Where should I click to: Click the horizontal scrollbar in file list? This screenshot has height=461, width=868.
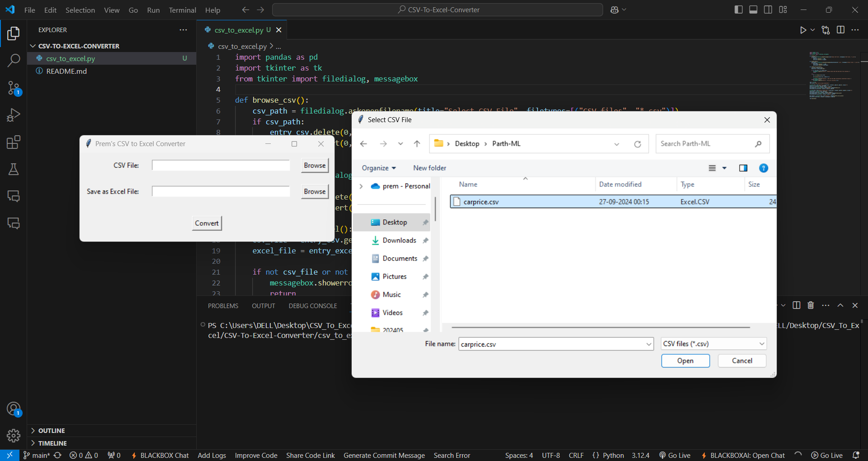(601, 327)
